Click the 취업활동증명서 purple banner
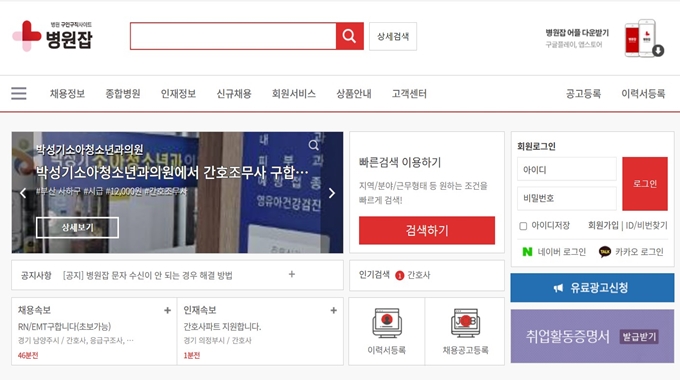680x380 pixels. pyautogui.click(x=592, y=336)
